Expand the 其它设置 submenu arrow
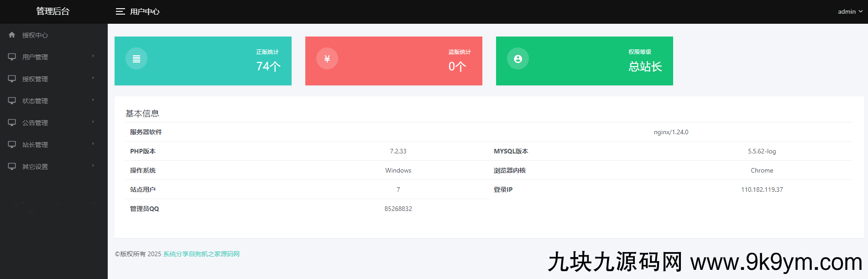The image size is (868, 279). (x=93, y=166)
